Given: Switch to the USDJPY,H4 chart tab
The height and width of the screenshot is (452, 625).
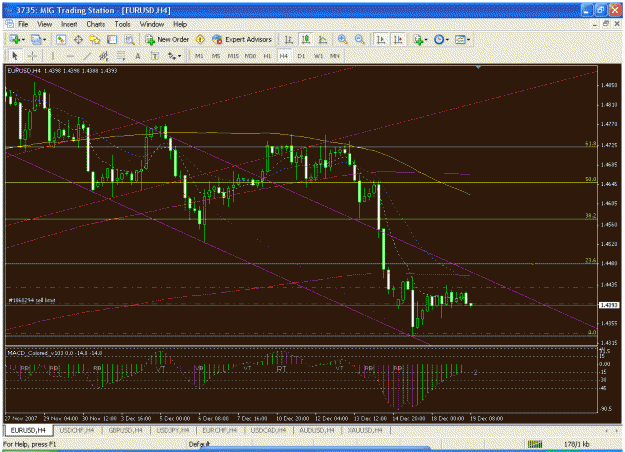Looking at the screenshot, I should point(173,430).
